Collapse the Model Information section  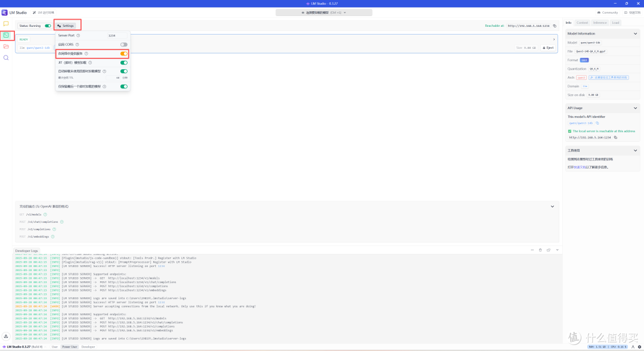pos(636,33)
